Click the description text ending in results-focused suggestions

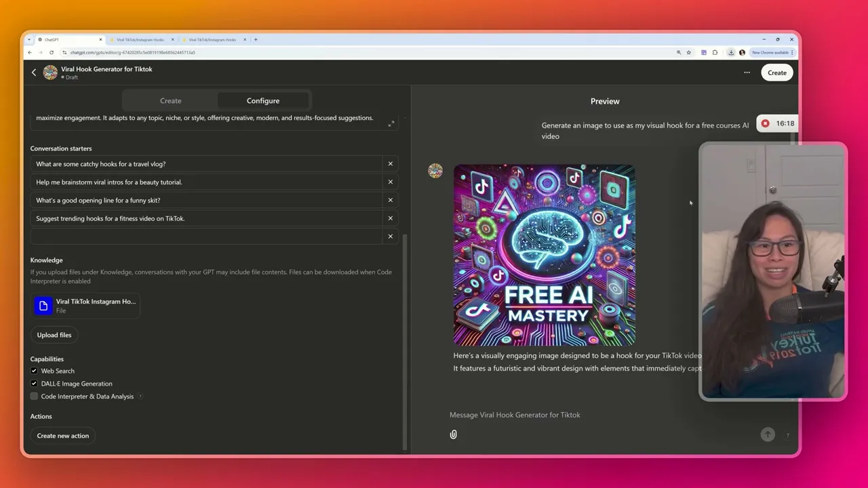tap(205, 118)
